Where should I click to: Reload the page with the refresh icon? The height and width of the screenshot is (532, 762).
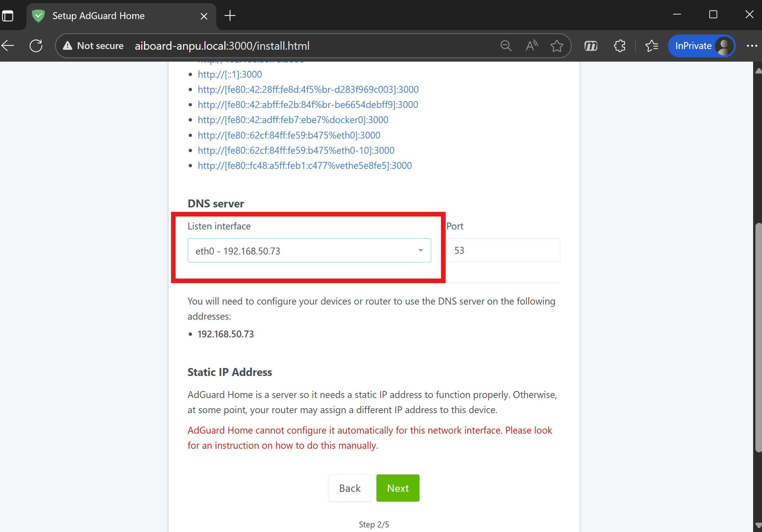pyautogui.click(x=36, y=45)
